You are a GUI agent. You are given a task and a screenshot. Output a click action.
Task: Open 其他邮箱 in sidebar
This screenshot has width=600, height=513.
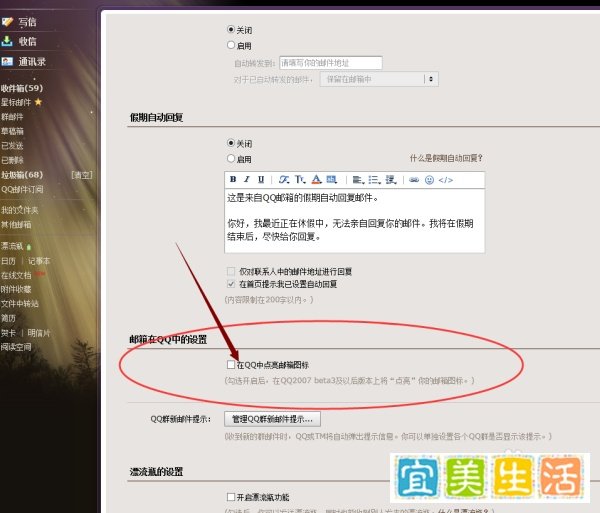tap(16, 225)
